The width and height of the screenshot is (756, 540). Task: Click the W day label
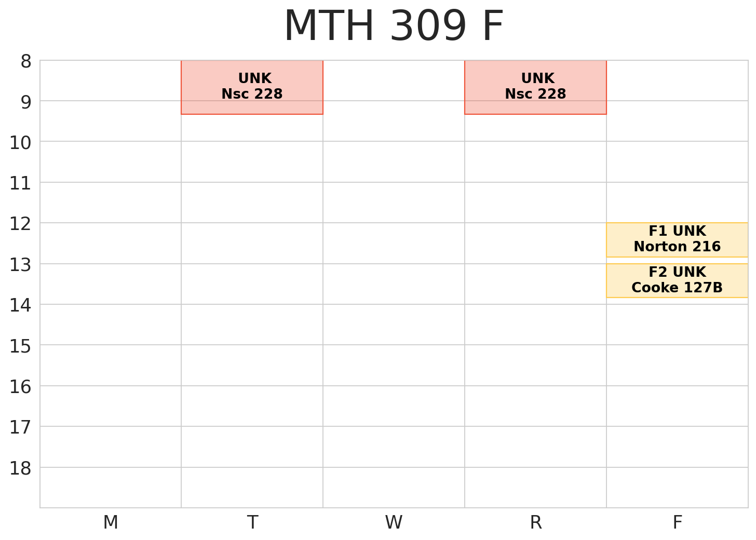(394, 523)
